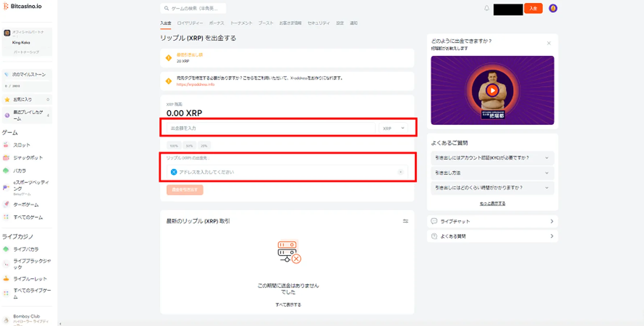The height and width of the screenshot is (326, 644).
Task: Switch to the ボーナス tab
Action: [x=217, y=23]
